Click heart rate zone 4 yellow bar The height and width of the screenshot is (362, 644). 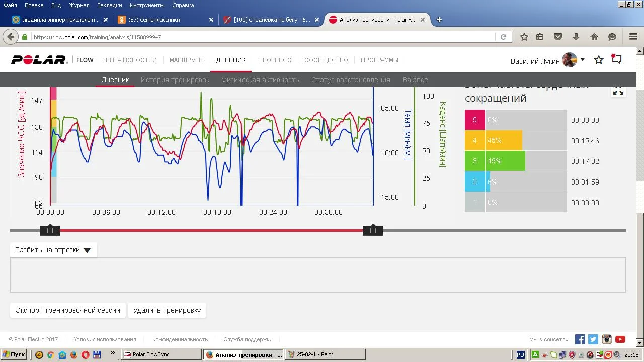click(x=504, y=141)
